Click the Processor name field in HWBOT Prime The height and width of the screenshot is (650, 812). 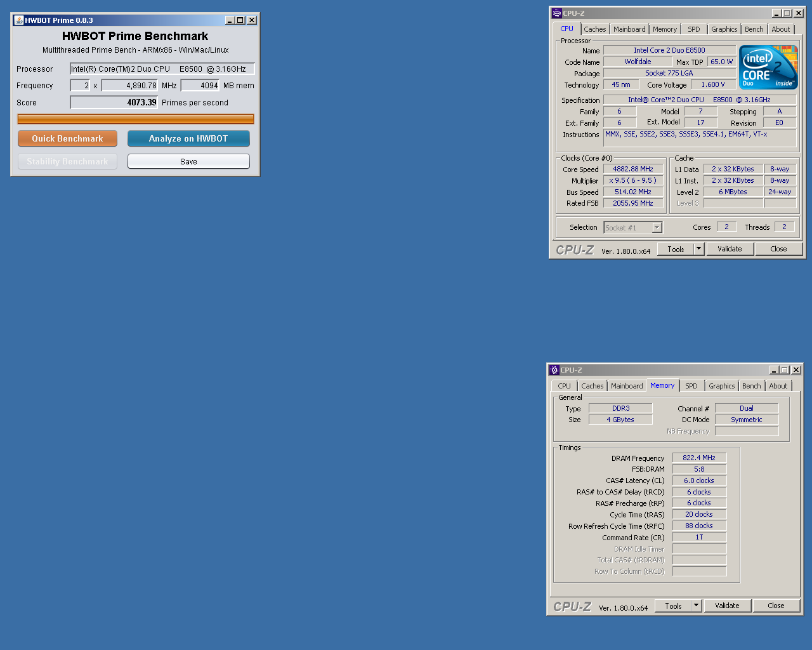click(x=162, y=69)
